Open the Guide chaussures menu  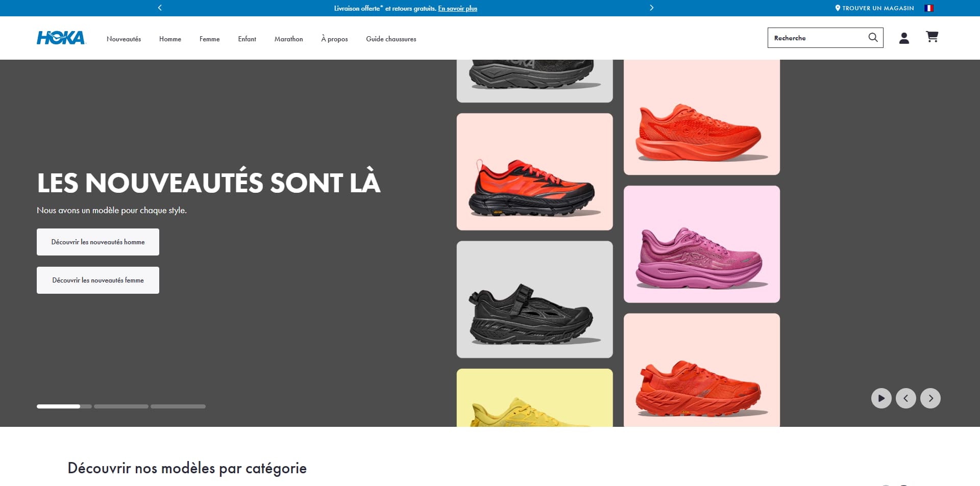pyautogui.click(x=391, y=39)
